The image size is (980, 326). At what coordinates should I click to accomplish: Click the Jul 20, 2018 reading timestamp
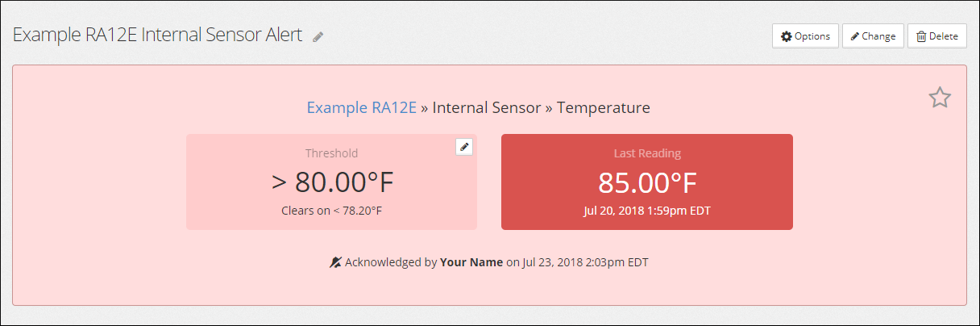click(647, 211)
